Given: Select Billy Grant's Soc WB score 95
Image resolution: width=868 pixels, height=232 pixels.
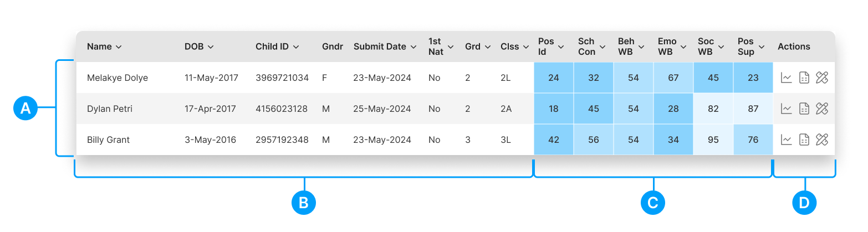Looking at the screenshot, I should [x=713, y=140].
